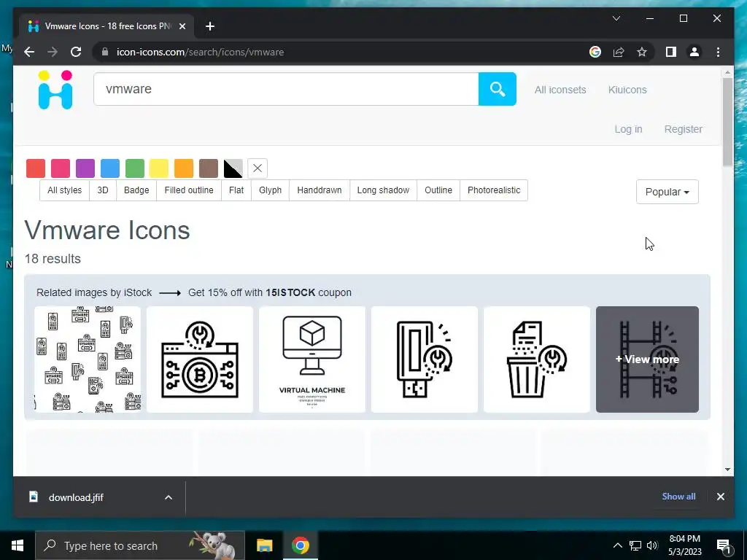Open the trash bin shredder iStock thumbnail

pyautogui.click(x=536, y=359)
